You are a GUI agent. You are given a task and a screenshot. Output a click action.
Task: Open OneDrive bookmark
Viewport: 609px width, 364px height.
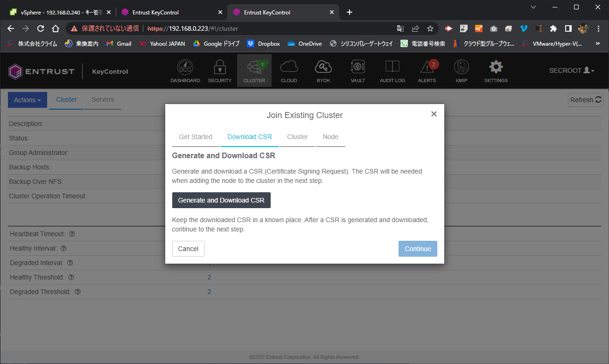pos(305,43)
